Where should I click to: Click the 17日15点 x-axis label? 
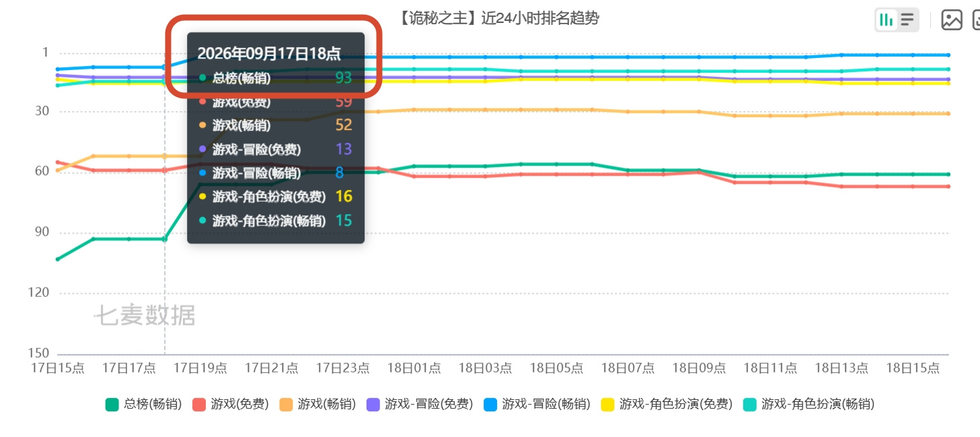tap(58, 368)
